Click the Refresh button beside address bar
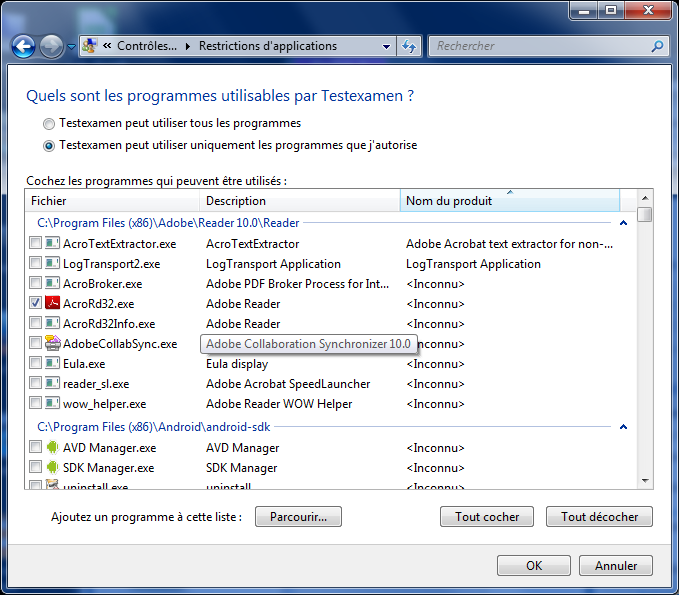679x595 pixels. point(409,46)
